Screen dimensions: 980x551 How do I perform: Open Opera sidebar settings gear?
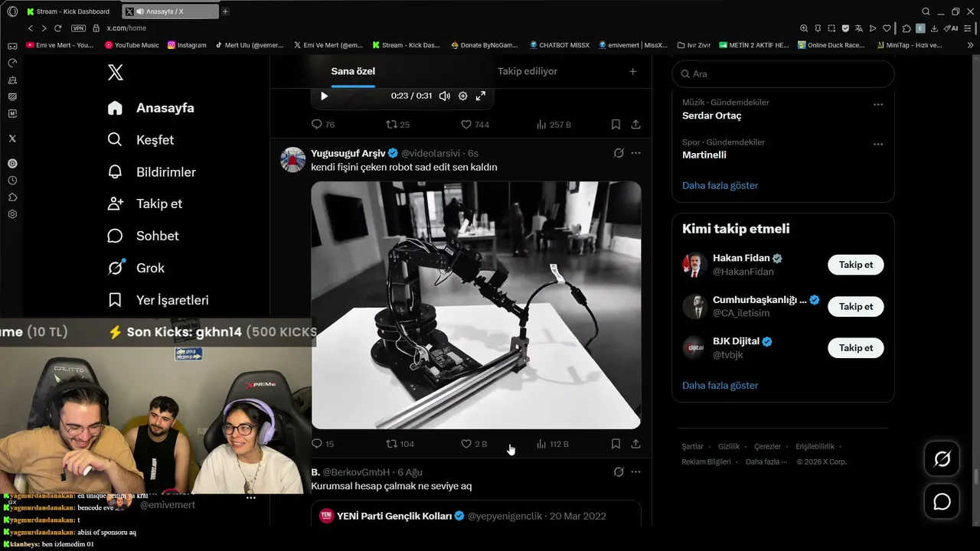[x=12, y=214]
